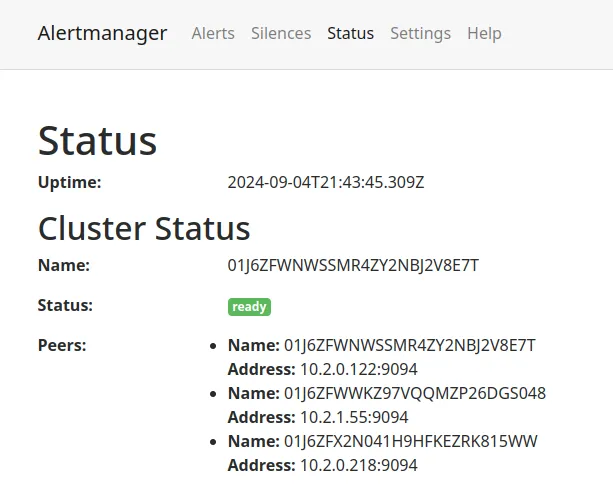Image resolution: width=613 pixels, height=501 pixels.
Task: Click the Status label beside ready badge
Action: pos(65,306)
